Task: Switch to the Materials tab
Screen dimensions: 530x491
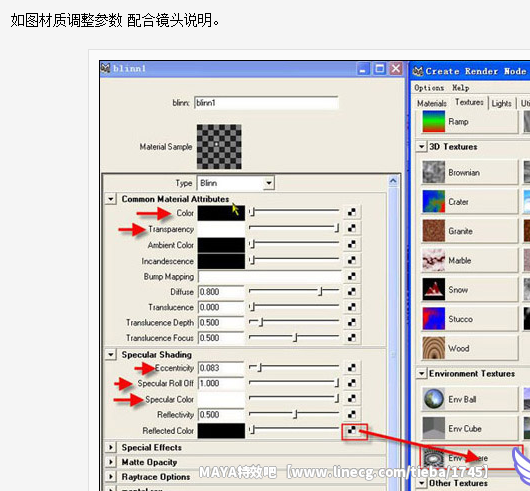Action: [x=432, y=103]
